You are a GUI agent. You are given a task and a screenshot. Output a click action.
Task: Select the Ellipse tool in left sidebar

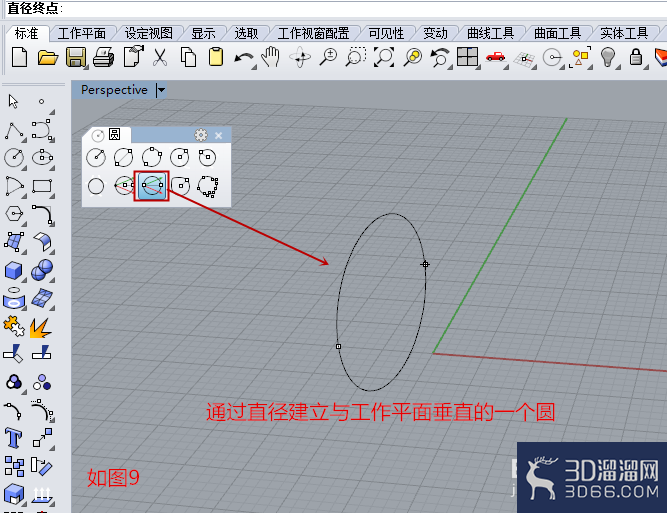43,157
